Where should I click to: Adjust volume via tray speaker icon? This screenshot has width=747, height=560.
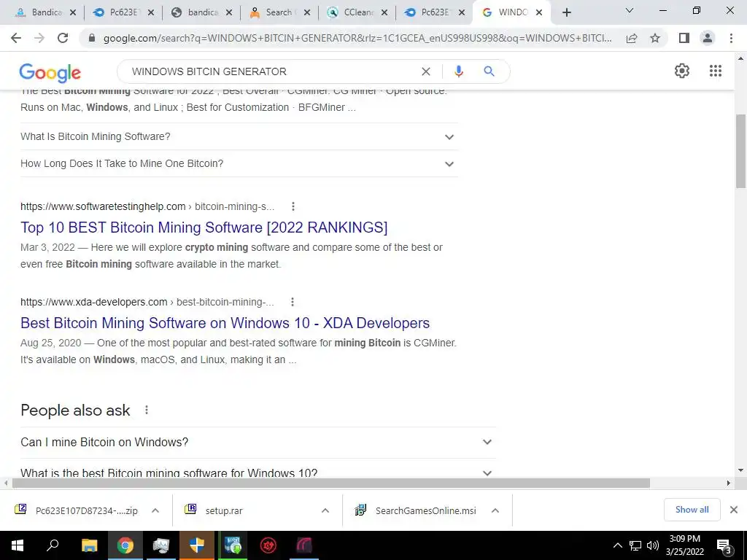(653, 545)
